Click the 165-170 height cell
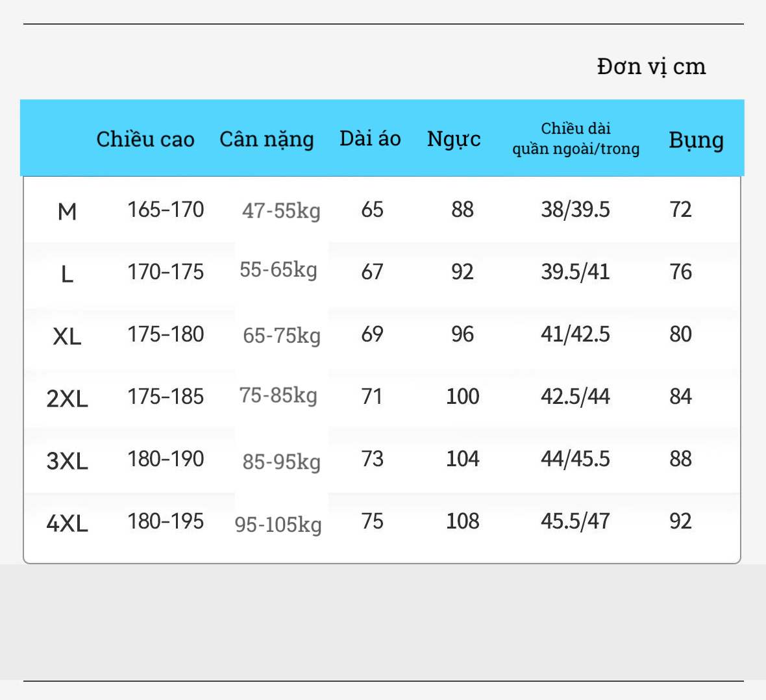This screenshot has width=766, height=700. 166,210
